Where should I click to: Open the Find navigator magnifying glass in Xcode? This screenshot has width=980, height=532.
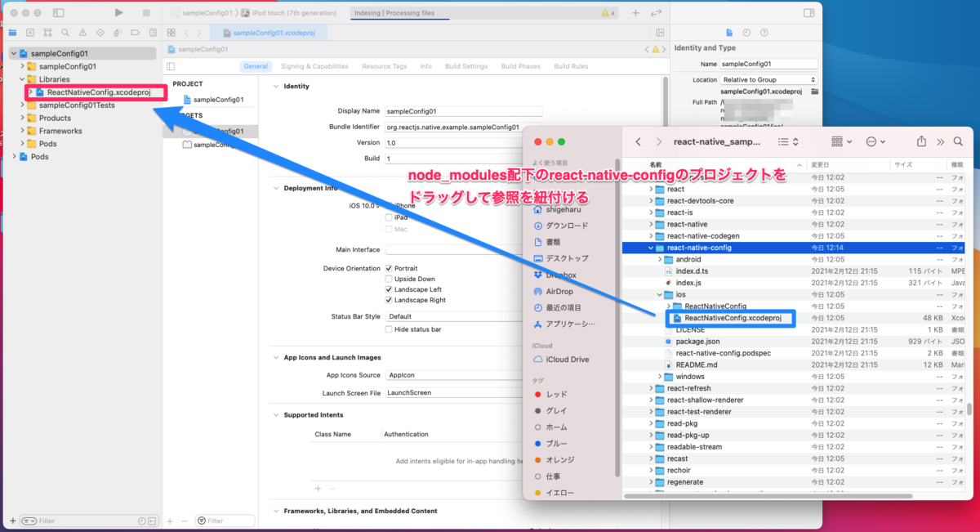tap(65, 33)
